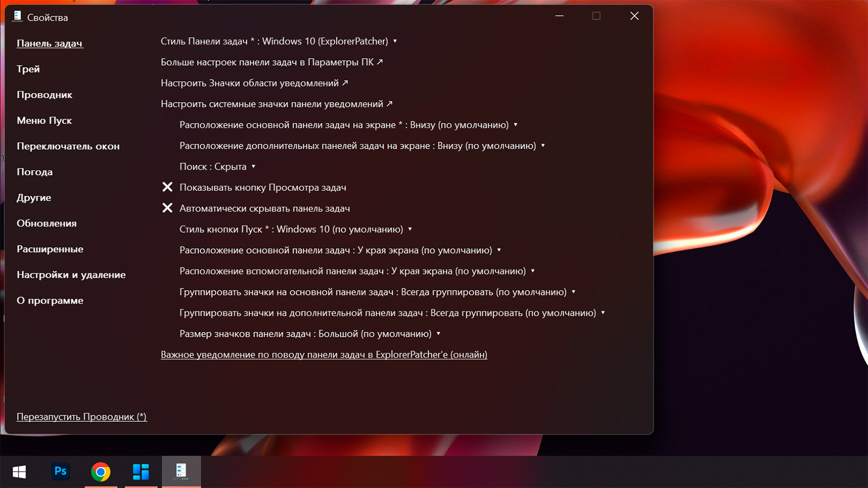The width and height of the screenshot is (868, 488).
Task: Change the Start button style dropdown
Action: click(x=296, y=229)
